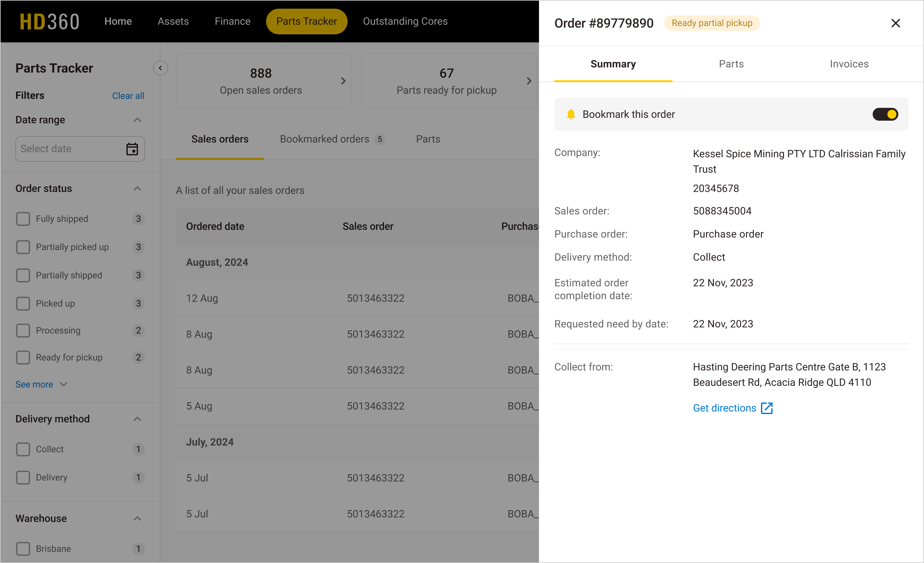Collapse the Order status section

[x=137, y=188]
